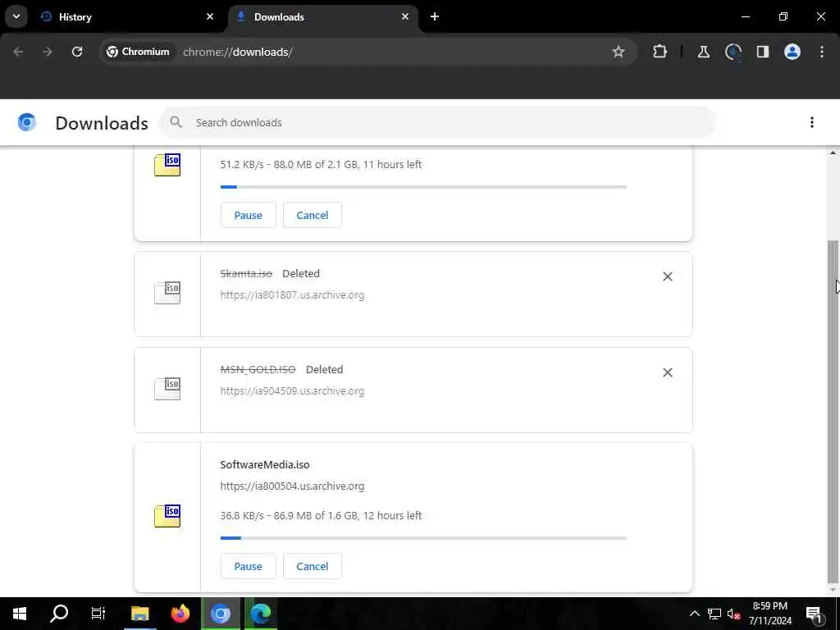
Task: Click the SoftwareMedia.iso file icon
Action: [167, 515]
